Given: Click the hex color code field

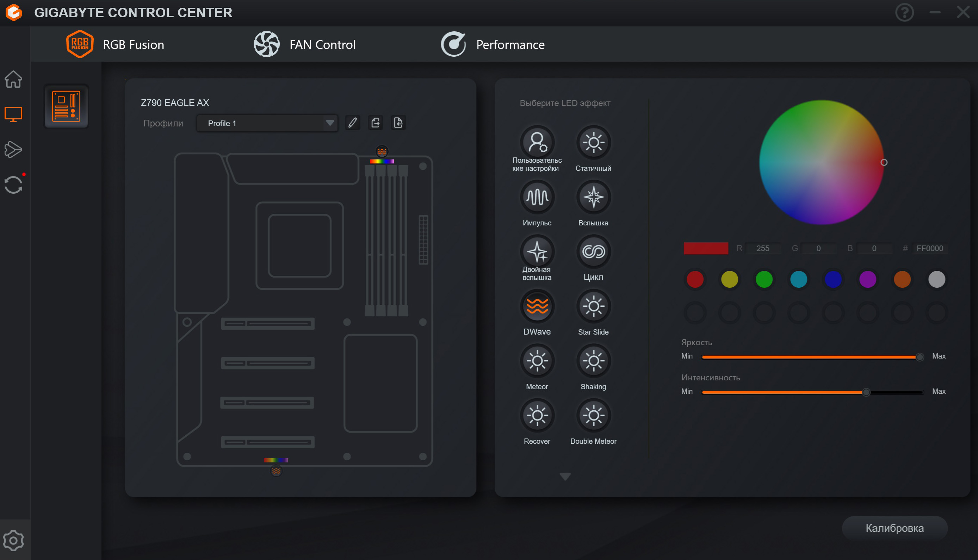Looking at the screenshot, I should [x=929, y=248].
